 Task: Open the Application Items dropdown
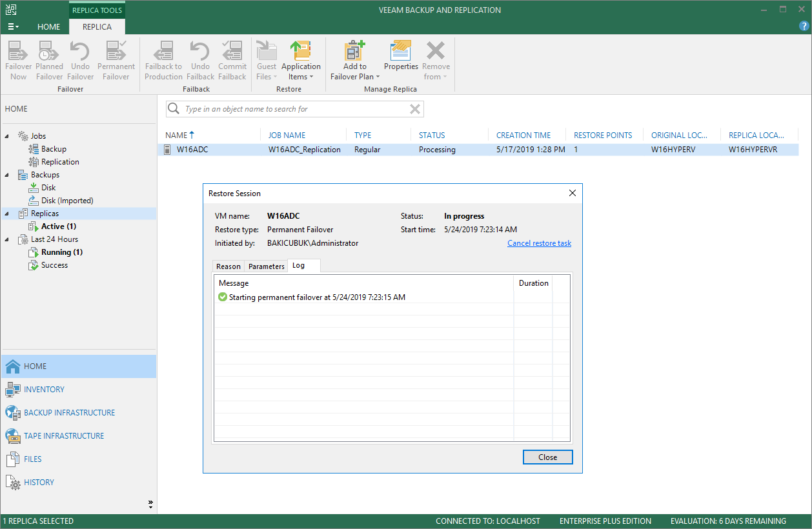click(x=301, y=61)
